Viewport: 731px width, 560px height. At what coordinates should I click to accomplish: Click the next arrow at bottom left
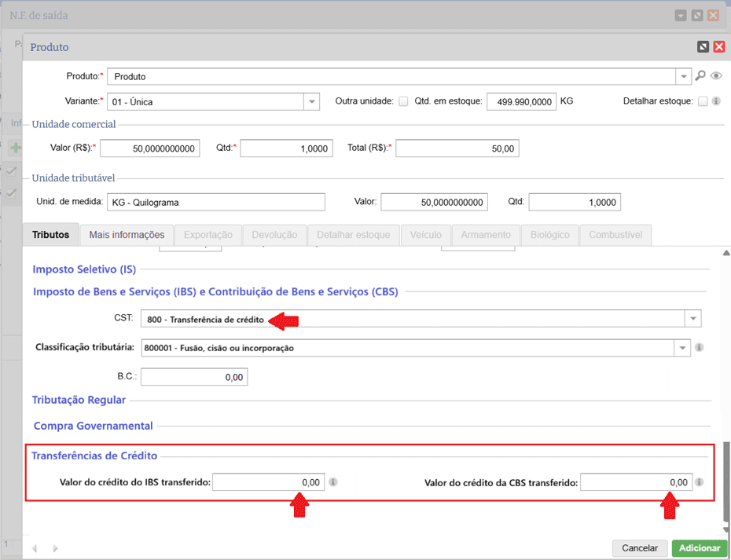(x=55, y=547)
